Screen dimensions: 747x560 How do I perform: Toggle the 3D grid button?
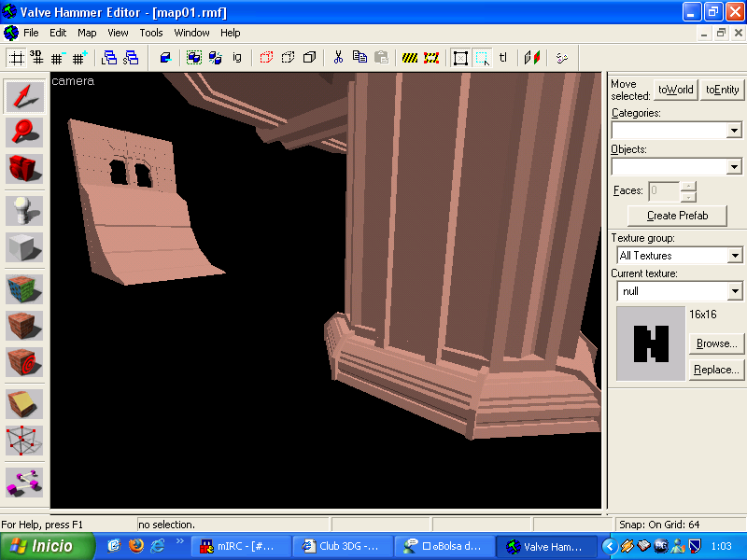[37, 58]
